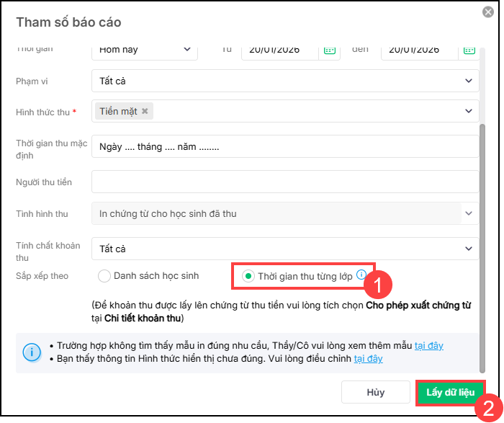
Task: Remove the Tiền mặt tag
Action: pyautogui.click(x=145, y=111)
